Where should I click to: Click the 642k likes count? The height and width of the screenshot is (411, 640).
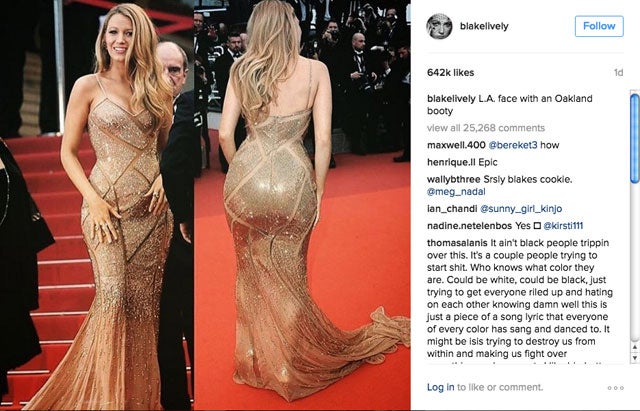[x=451, y=73]
